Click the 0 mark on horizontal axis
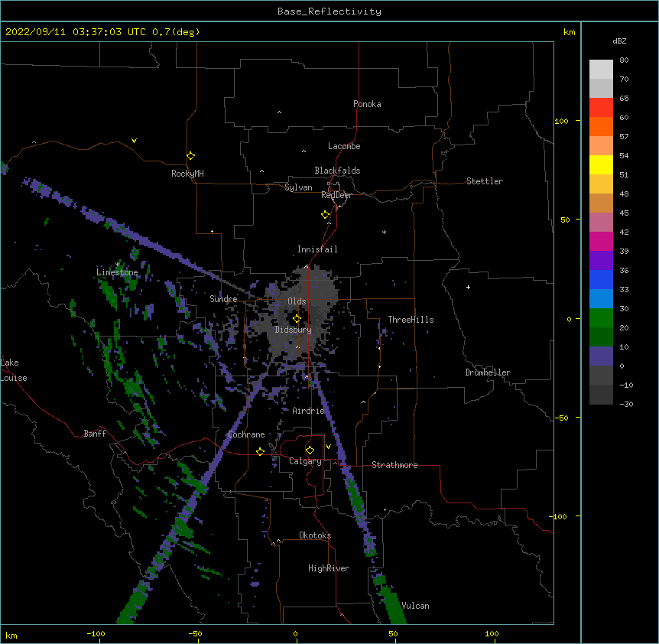Screen dimensions: 659x644 coord(295,633)
